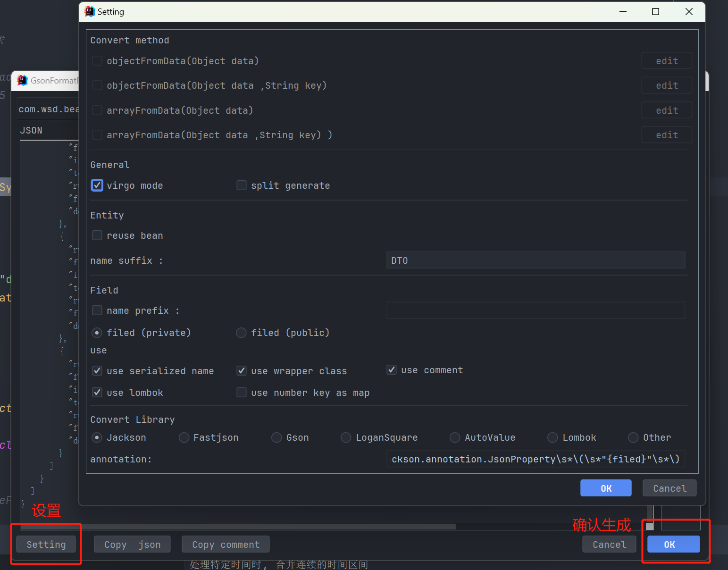
Task: Choose Fastjson convert library
Action: [184, 437]
